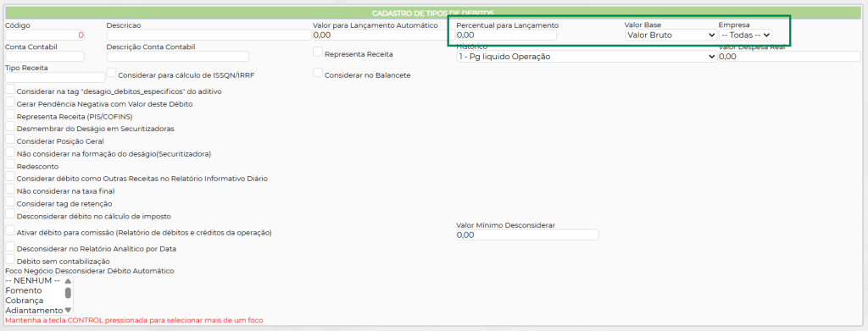Check Considerar para cálculo de ISSQN/IRRF
868x331 pixels.
(112, 73)
